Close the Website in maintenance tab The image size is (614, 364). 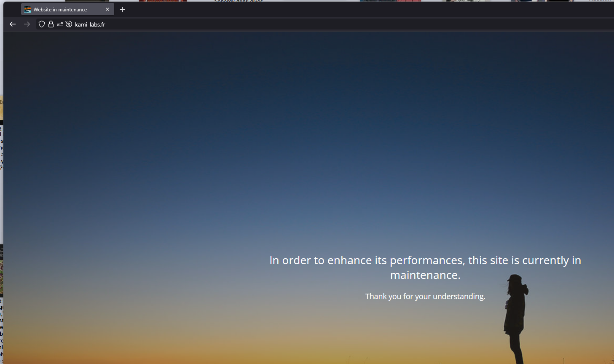click(107, 9)
